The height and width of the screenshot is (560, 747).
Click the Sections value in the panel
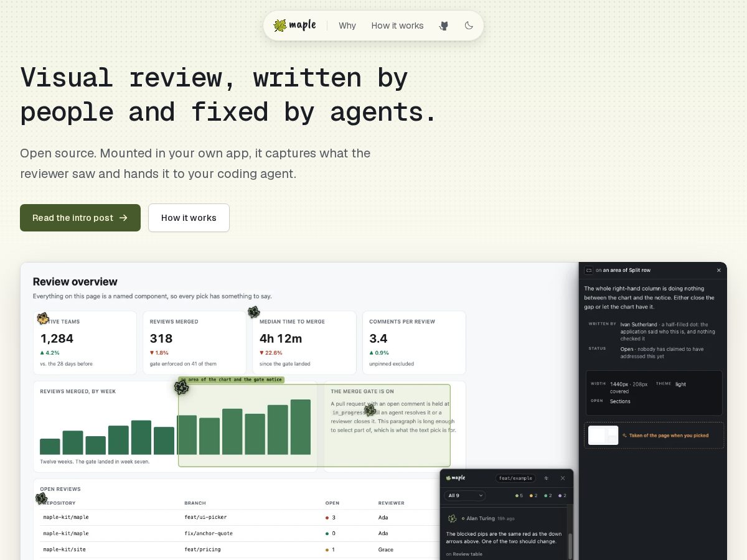coord(620,401)
